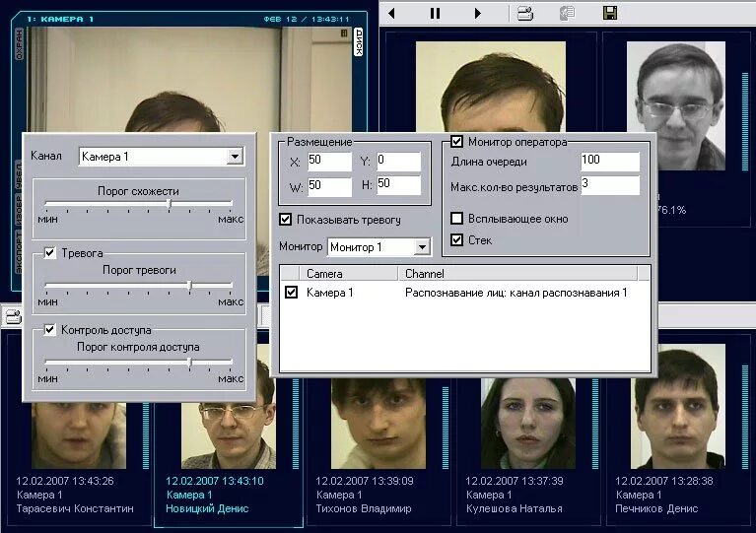Click the W width input field
Screen dimensions: 756x533
point(329,186)
